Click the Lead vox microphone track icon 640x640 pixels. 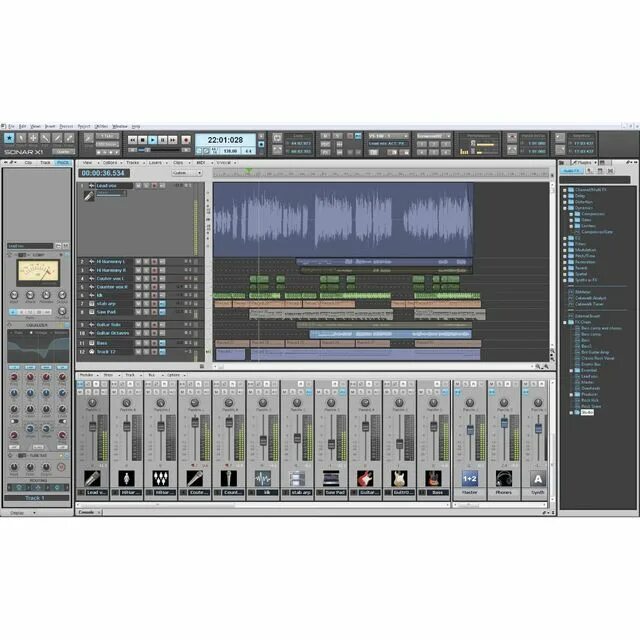tap(89, 196)
